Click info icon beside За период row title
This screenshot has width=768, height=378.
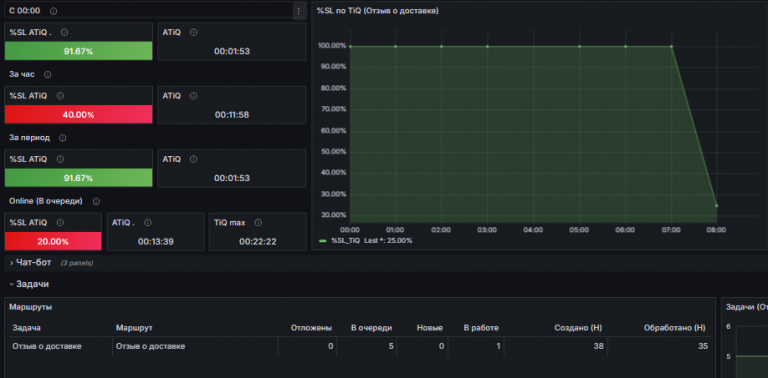point(62,138)
